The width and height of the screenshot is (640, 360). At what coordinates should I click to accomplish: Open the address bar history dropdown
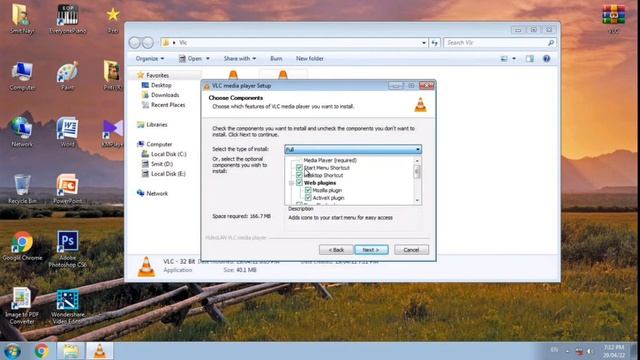(424, 42)
